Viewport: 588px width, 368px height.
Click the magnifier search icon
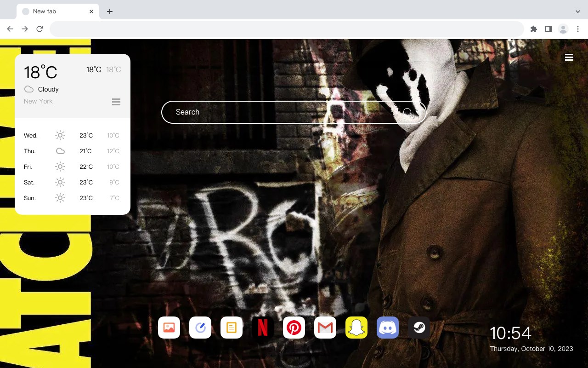[407, 112]
